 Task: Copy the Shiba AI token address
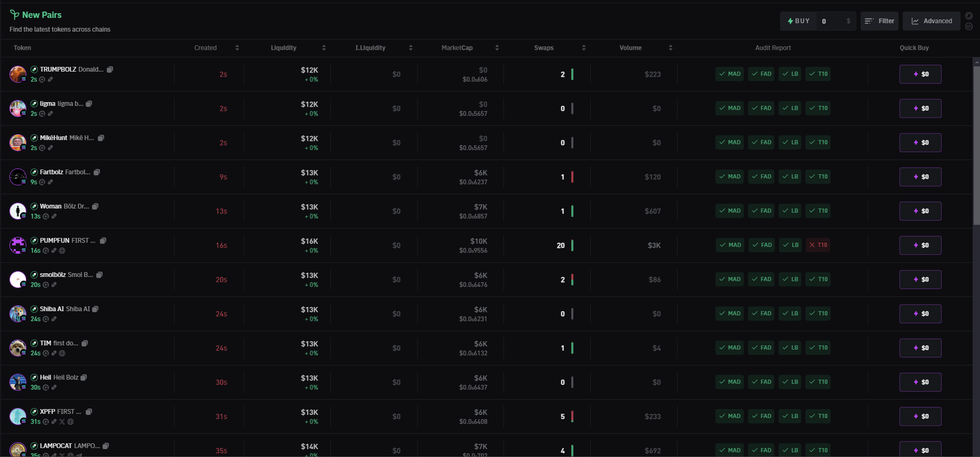pyautogui.click(x=95, y=309)
